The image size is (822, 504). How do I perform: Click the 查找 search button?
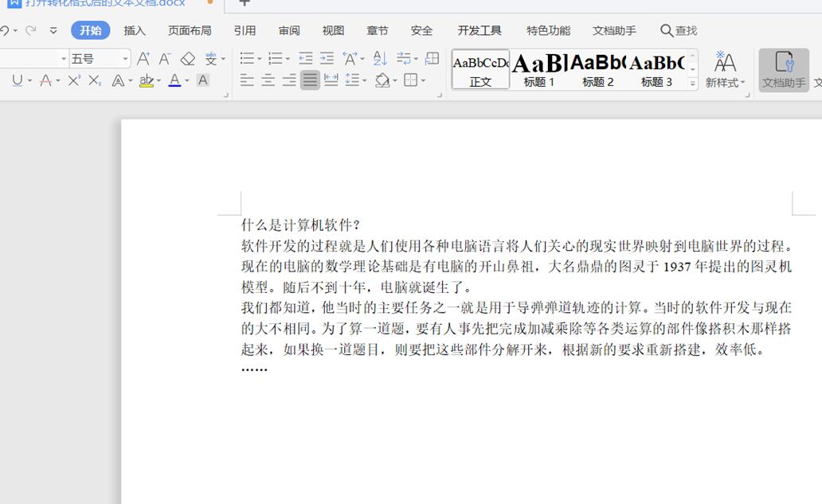(679, 30)
